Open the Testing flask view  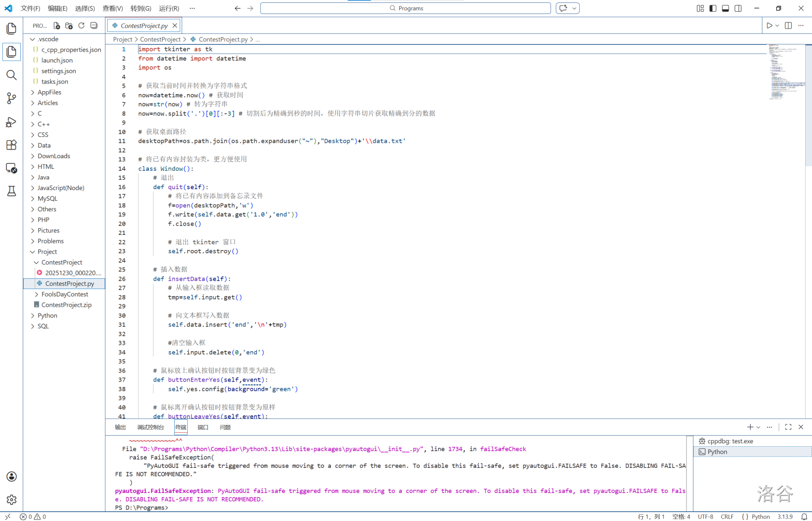point(11,192)
